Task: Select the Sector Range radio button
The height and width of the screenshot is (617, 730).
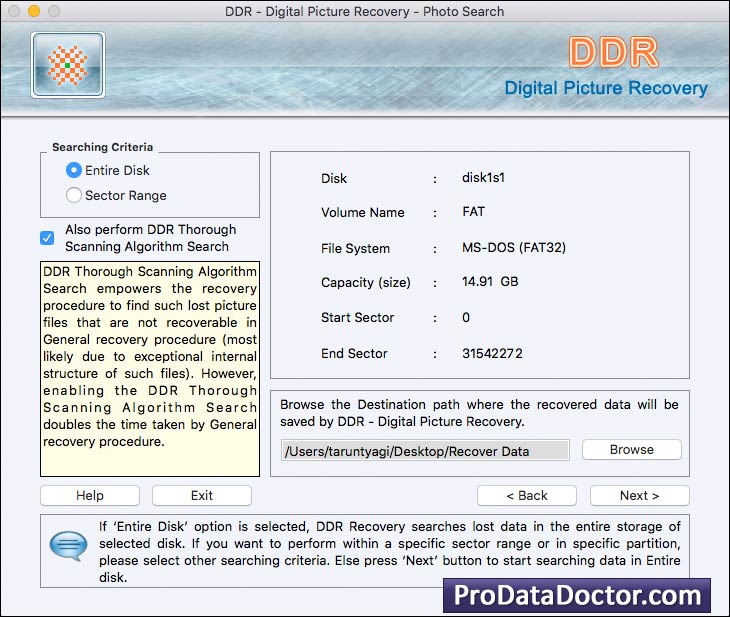Action: click(74, 195)
